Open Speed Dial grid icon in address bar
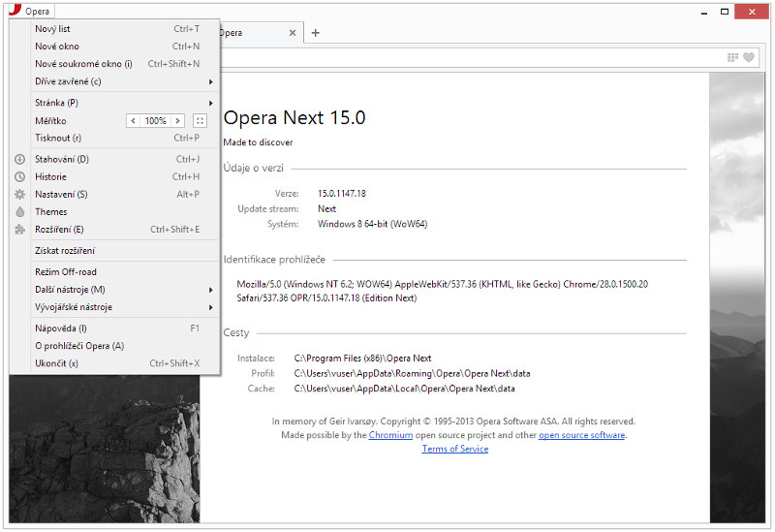775x532 pixels. click(732, 57)
